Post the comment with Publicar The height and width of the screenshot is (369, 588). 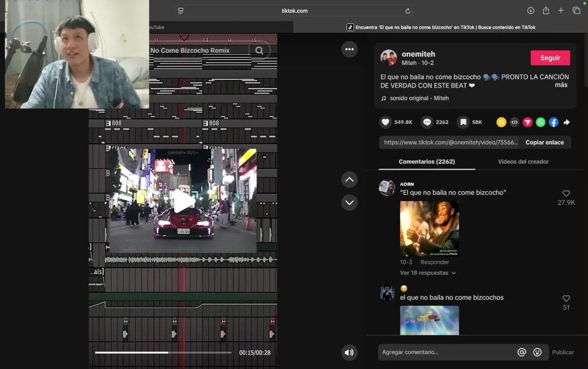(x=563, y=352)
